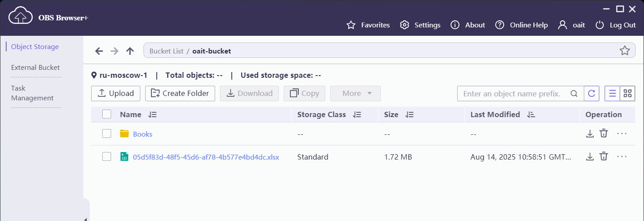Sort by Name column
Image resolution: width=644 pixels, height=221 pixels.
click(153, 114)
